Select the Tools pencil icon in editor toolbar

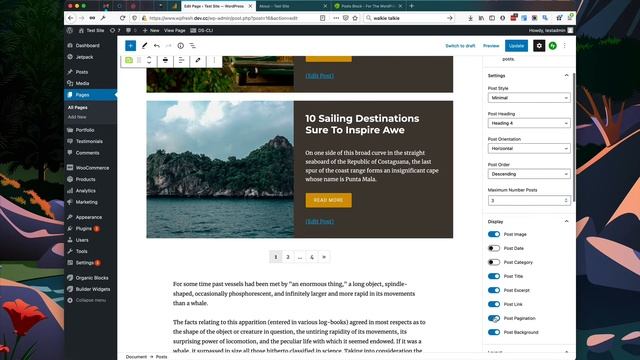point(144,46)
